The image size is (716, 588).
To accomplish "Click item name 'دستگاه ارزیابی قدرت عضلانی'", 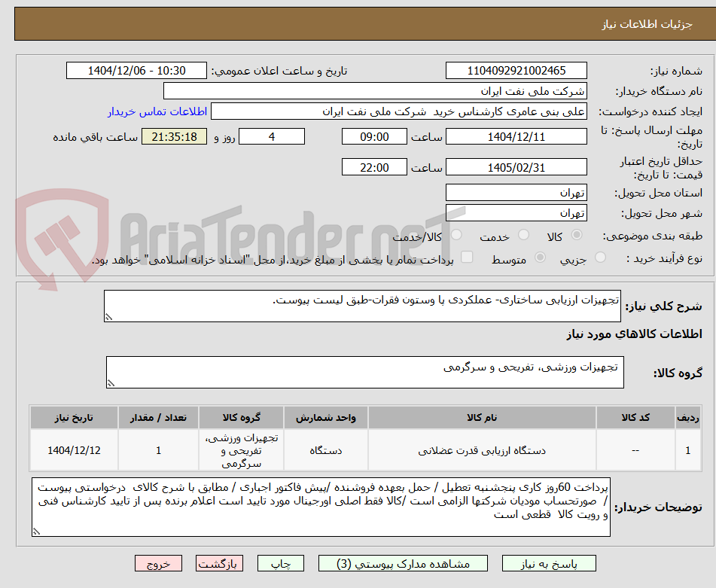I will [x=482, y=450].
